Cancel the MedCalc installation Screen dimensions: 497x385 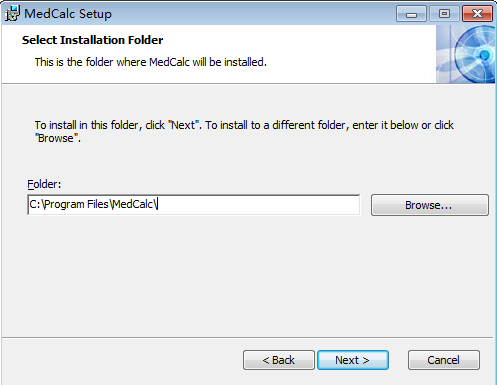click(x=444, y=360)
